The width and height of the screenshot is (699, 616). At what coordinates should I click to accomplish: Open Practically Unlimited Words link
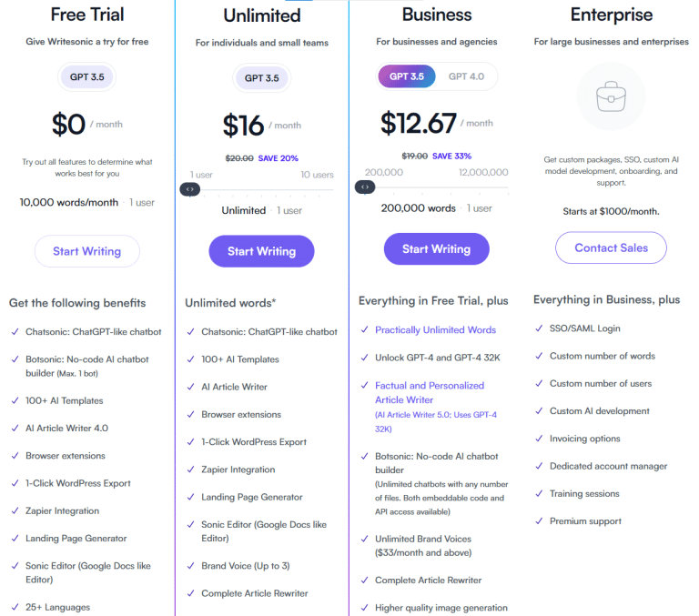pyautogui.click(x=436, y=330)
